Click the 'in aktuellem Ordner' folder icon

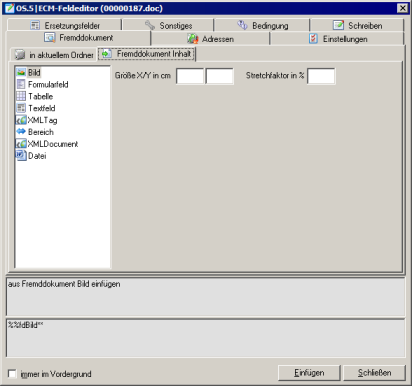[20, 55]
